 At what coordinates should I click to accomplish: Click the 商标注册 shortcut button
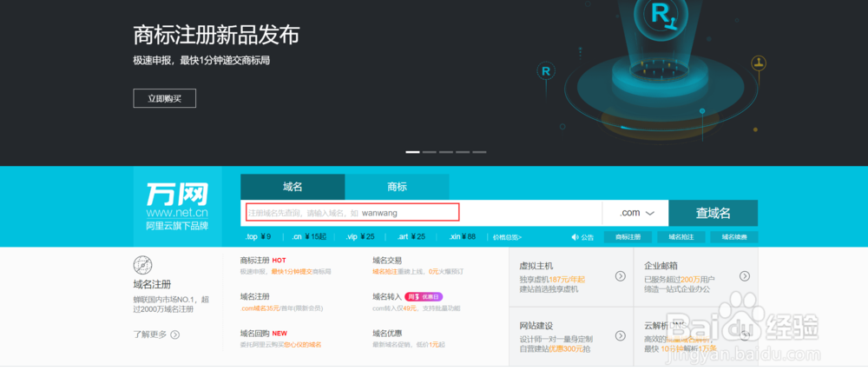tap(628, 237)
